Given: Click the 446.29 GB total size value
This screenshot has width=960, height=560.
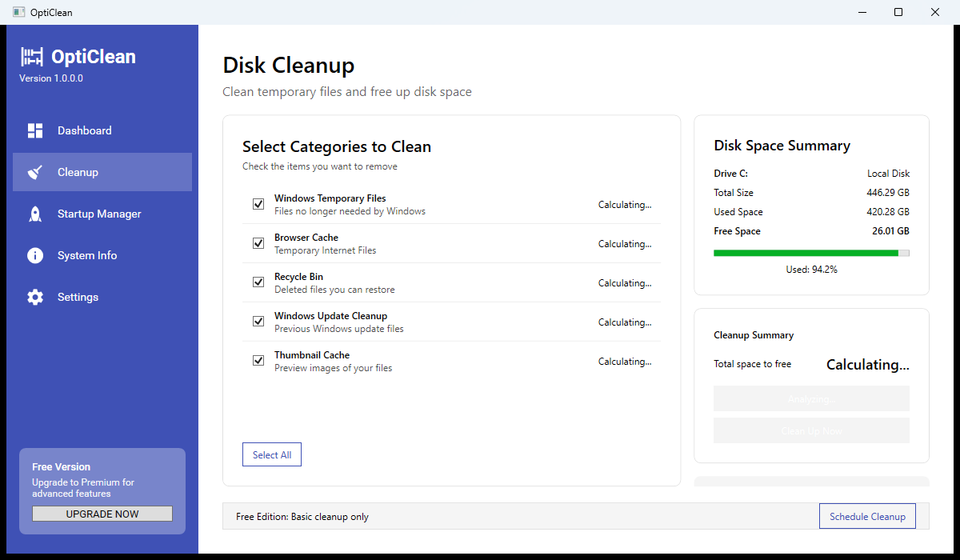Looking at the screenshot, I should [886, 193].
